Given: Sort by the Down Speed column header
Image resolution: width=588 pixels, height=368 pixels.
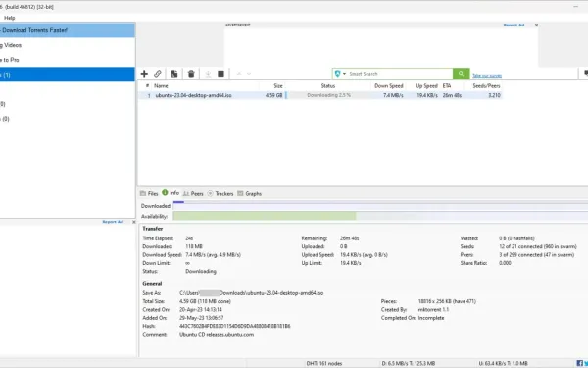Looking at the screenshot, I should tap(388, 86).
